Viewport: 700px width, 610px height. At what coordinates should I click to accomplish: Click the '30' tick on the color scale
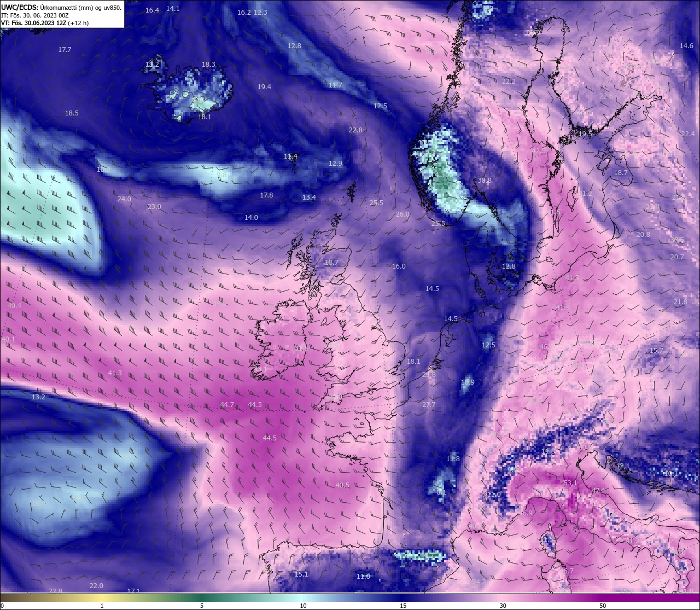503,606
